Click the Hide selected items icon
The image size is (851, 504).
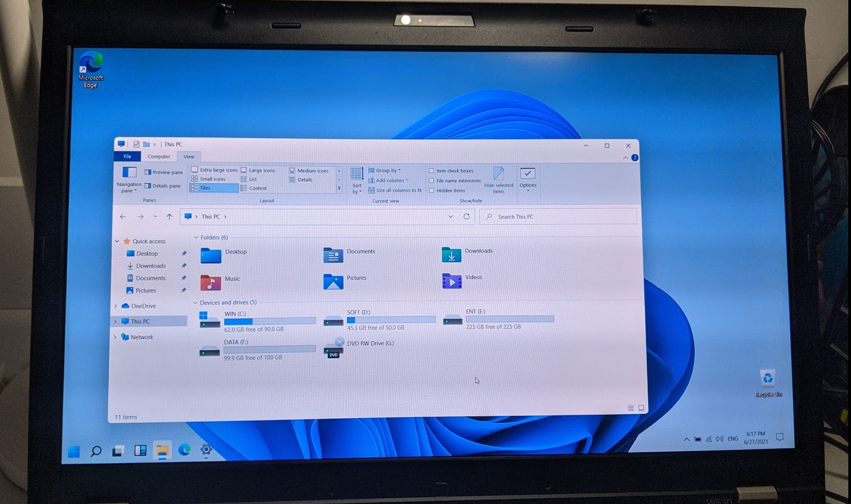click(499, 174)
